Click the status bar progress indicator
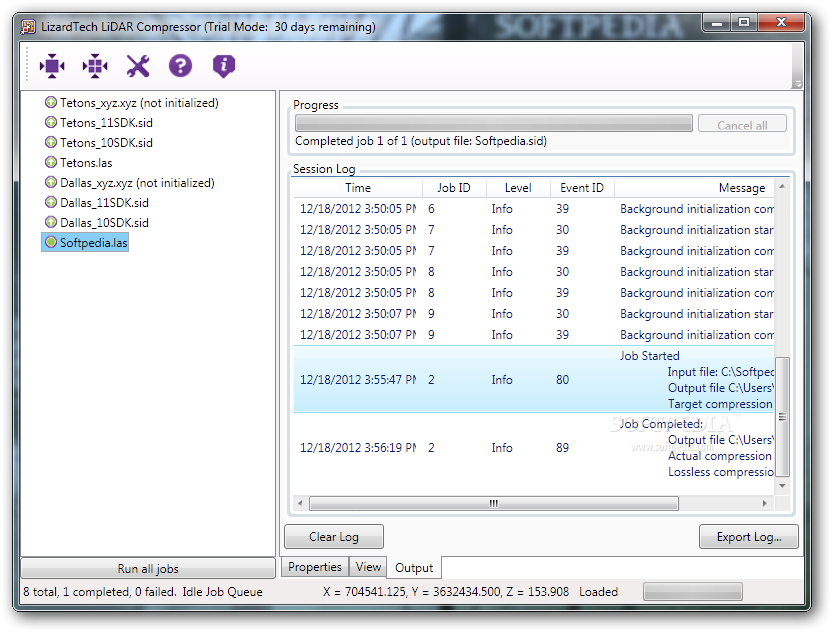 692,591
